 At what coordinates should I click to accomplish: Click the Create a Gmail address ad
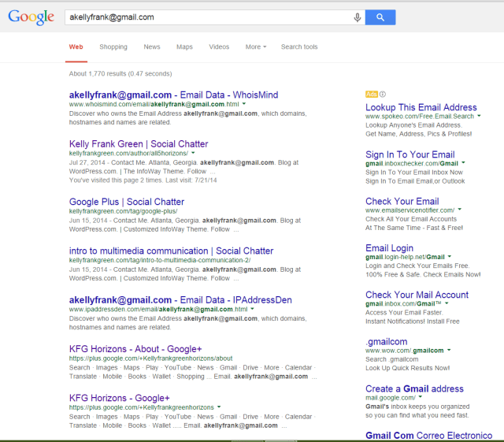tap(414, 388)
